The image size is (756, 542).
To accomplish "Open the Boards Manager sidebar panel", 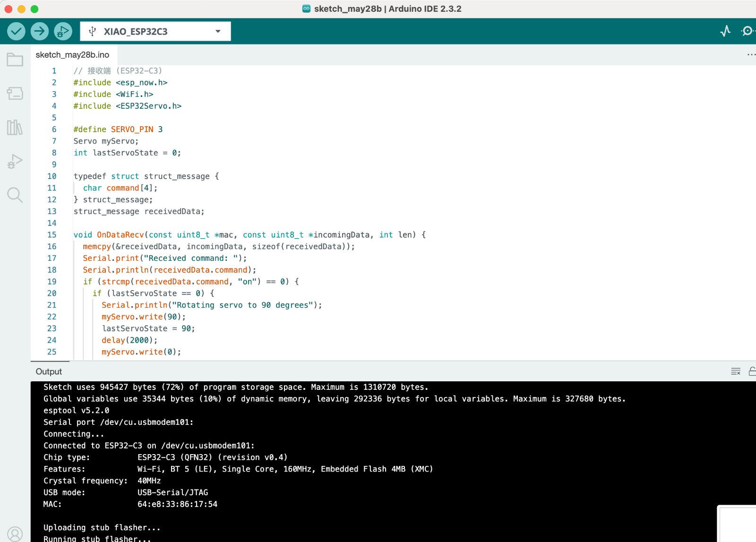I will (15, 93).
